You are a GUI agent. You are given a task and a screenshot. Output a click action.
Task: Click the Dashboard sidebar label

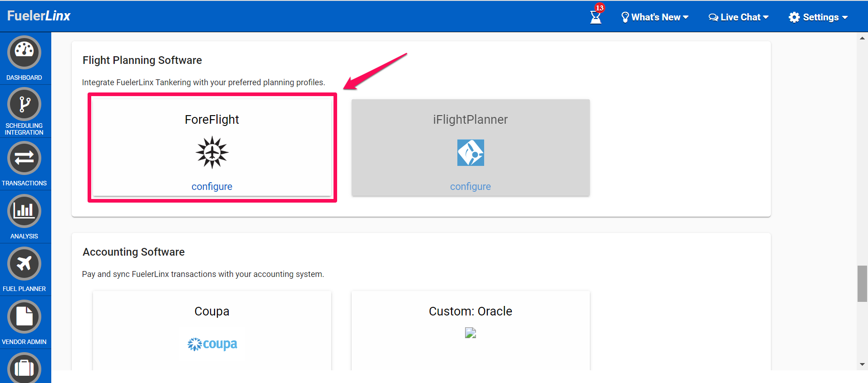click(24, 78)
